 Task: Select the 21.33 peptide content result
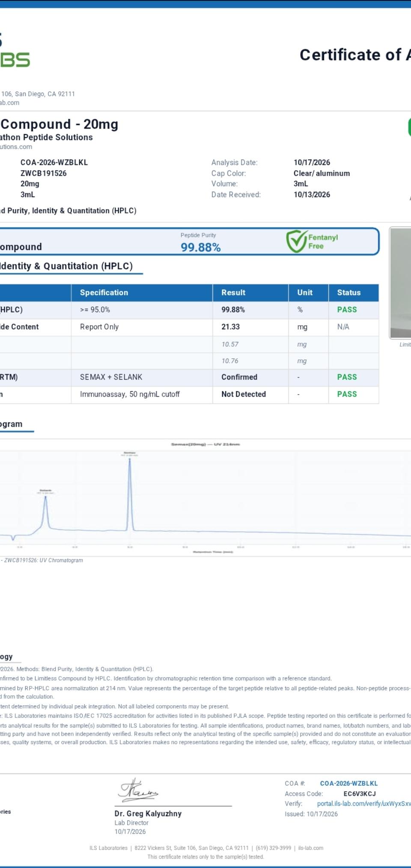coord(231,327)
